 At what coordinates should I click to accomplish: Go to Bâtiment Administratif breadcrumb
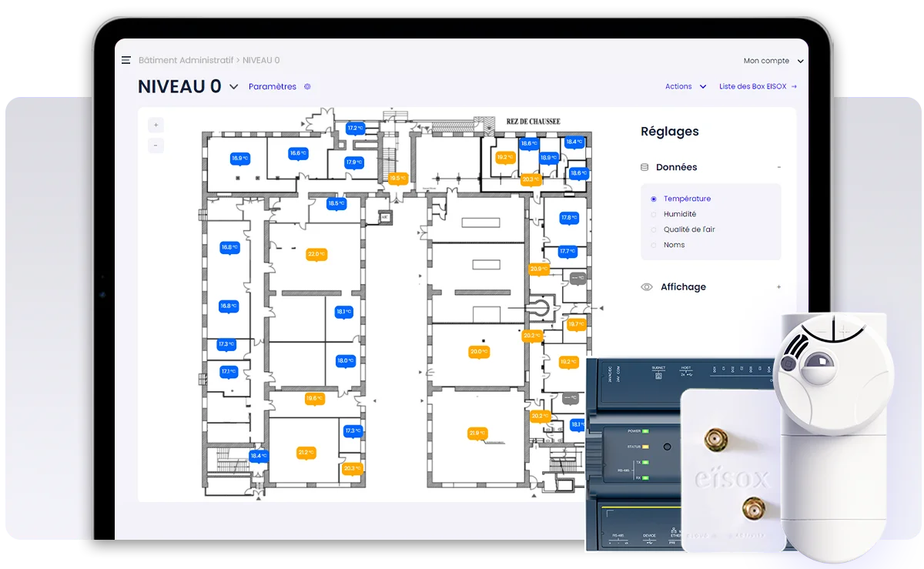[x=186, y=60]
